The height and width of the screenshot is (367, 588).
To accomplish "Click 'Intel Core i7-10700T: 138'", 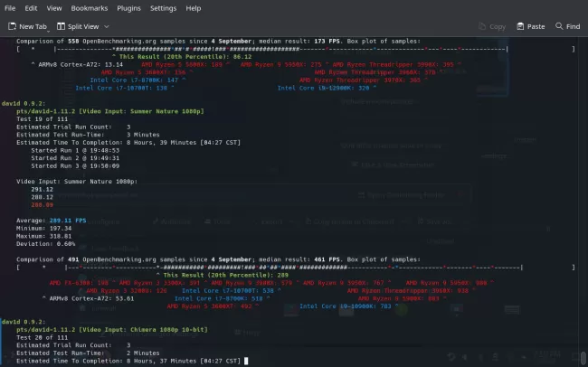I will pos(121,88).
